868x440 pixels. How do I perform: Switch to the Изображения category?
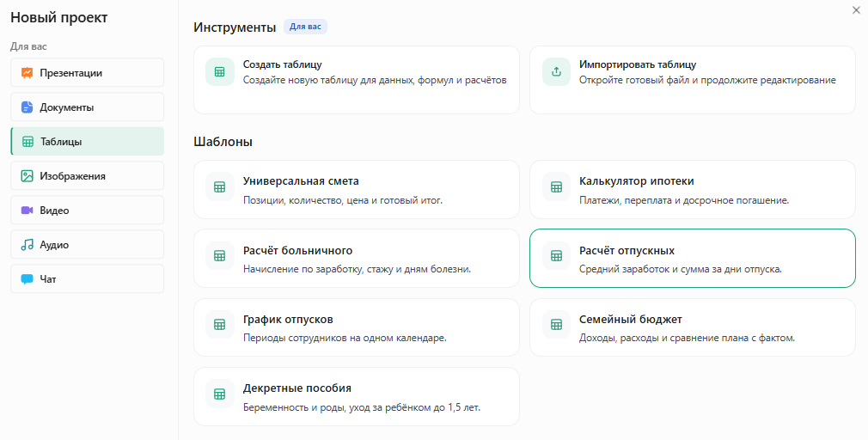tap(88, 175)
